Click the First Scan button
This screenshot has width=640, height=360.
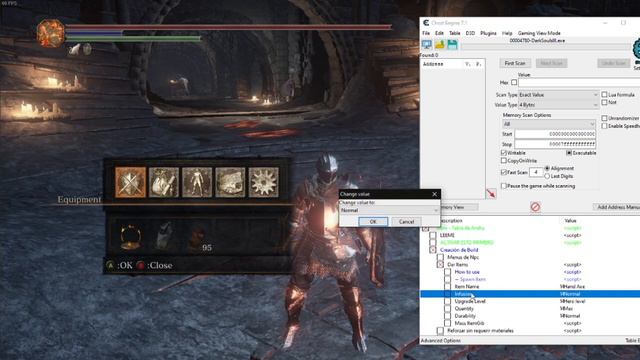click(x=515, y=63)
